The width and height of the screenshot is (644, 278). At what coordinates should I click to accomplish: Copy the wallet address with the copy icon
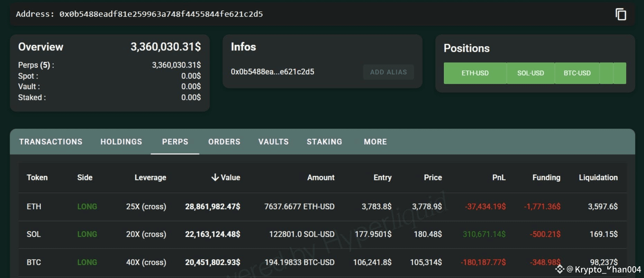[x=621, y=15]
